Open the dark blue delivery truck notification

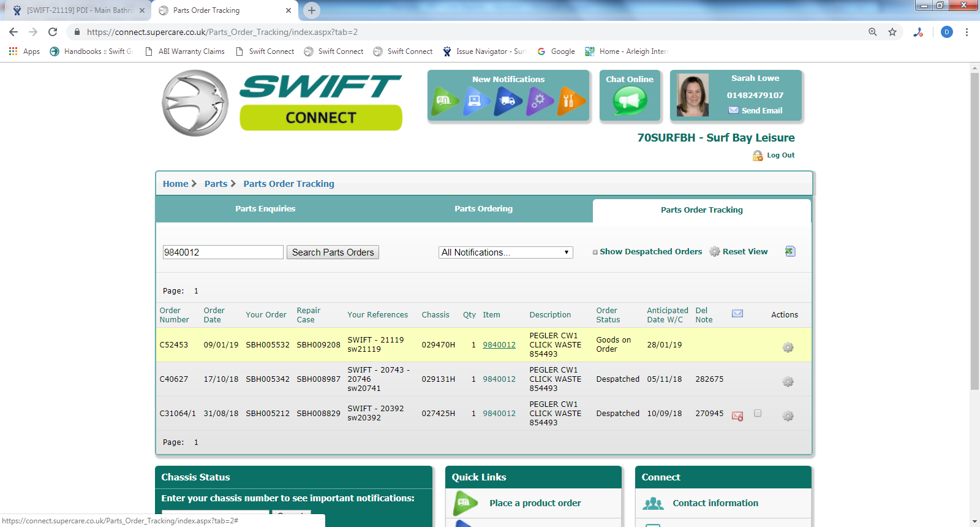click(508, 101)
